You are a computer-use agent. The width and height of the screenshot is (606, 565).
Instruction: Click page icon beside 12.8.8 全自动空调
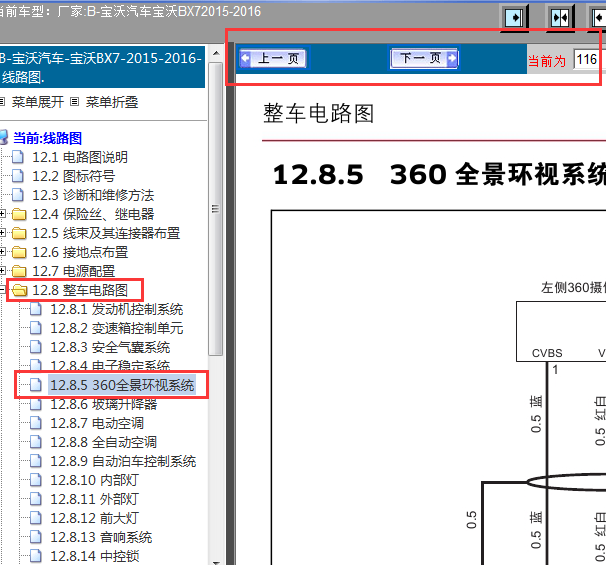pyautogui.click(x=36, y=442)
